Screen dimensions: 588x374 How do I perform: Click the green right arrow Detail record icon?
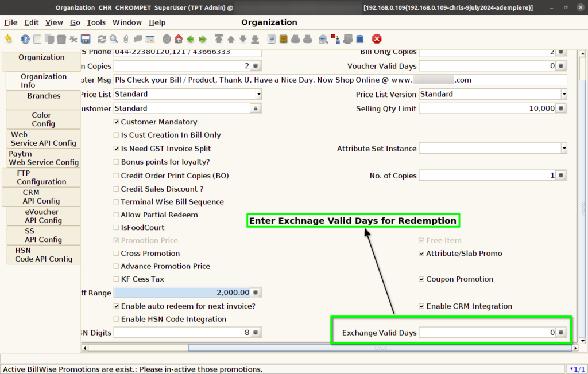click(203, 38)
